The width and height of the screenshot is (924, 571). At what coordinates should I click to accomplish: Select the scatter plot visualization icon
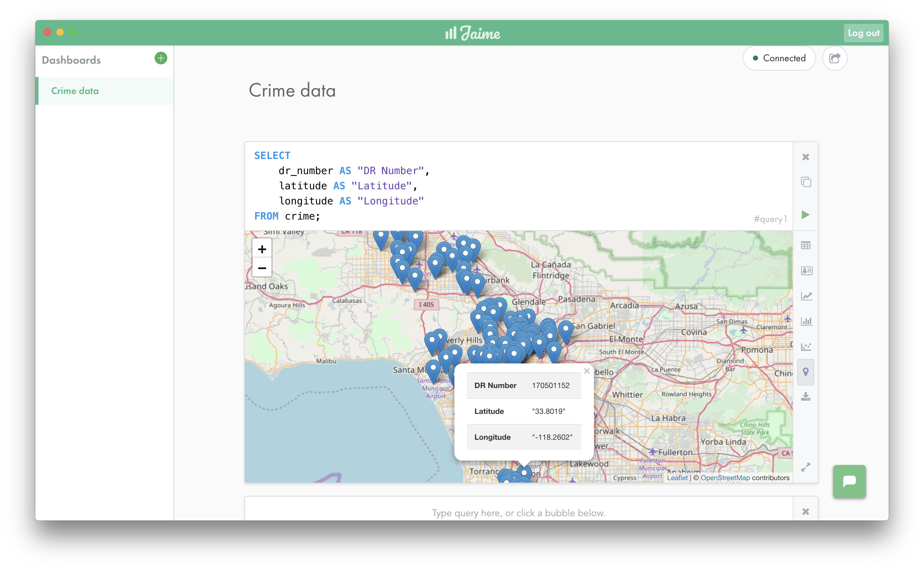click(806, 347)
